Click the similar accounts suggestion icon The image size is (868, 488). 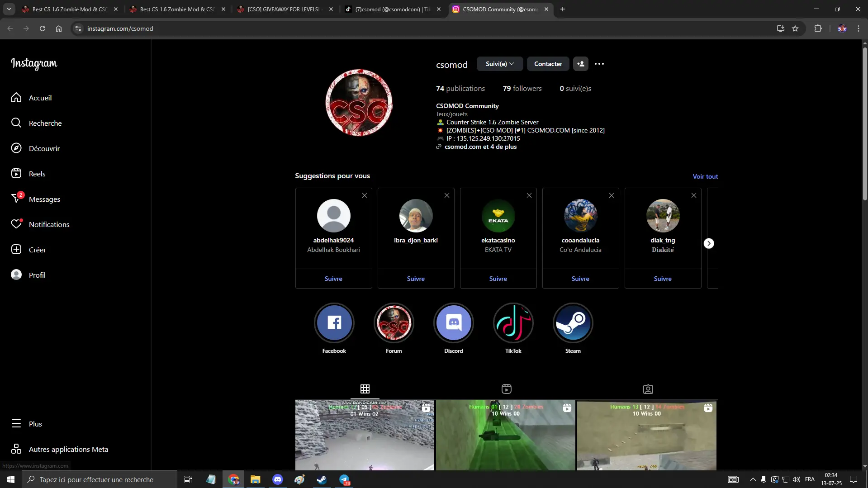(x=581, y=64)
